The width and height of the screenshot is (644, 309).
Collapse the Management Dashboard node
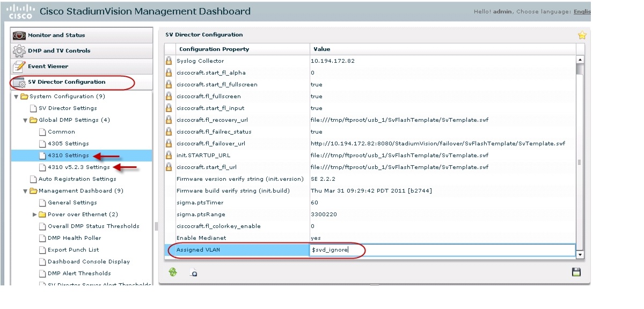pos(25,191)
